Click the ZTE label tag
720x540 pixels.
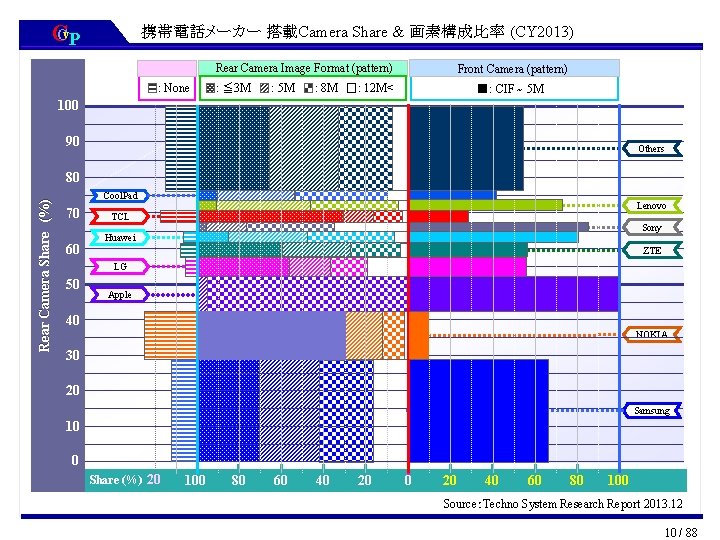(652, 250)
